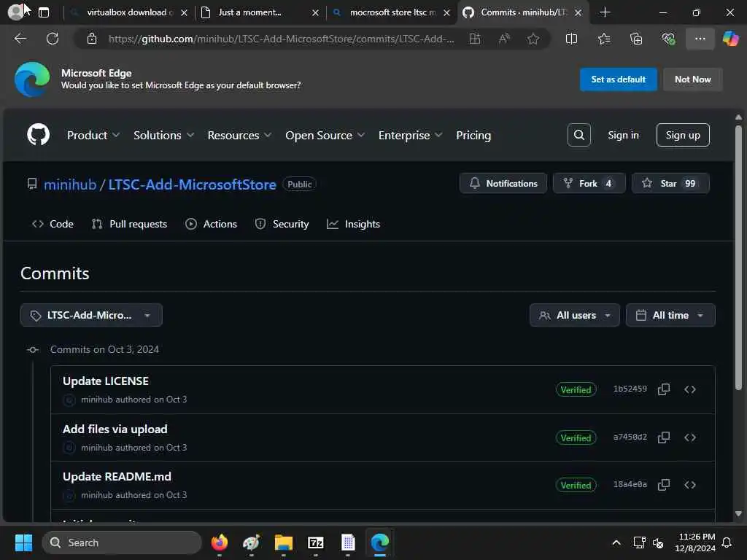This screenshot has width=747, height=560.
Task: Click Set as default button
Action: click(x=619, y=79)
